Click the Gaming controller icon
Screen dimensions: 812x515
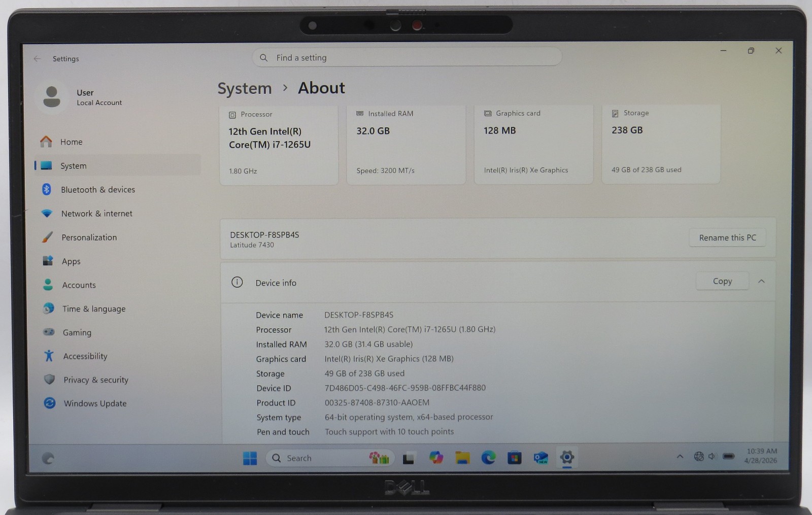coord(49,332)
